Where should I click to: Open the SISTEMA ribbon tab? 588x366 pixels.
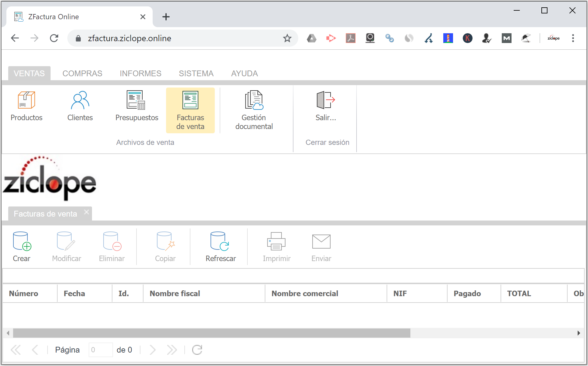pyautogui.click(x=196, y=74)
